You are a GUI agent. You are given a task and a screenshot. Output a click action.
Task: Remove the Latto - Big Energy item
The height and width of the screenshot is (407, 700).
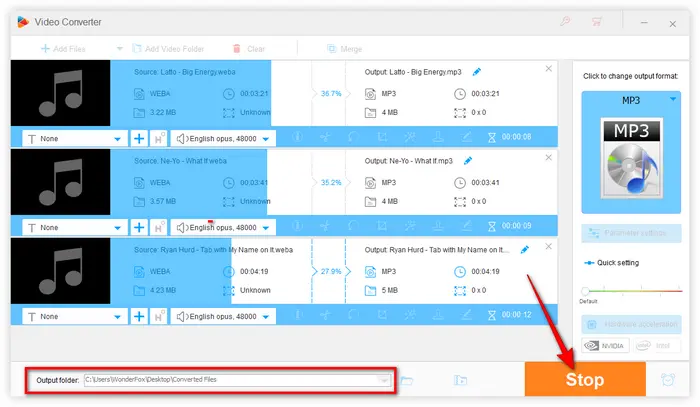click(549, 69)
